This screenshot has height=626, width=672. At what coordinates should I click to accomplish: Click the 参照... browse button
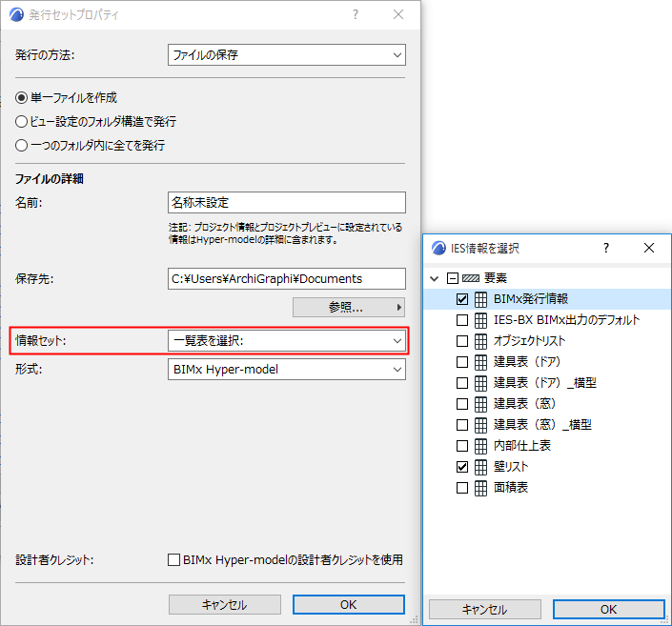(x=349, y=307)
